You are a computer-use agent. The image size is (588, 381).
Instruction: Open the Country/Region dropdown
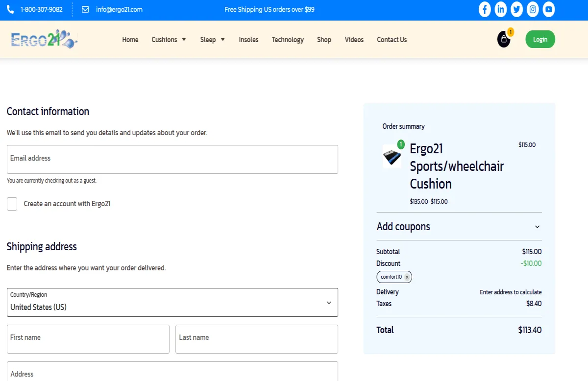point(172,303)
